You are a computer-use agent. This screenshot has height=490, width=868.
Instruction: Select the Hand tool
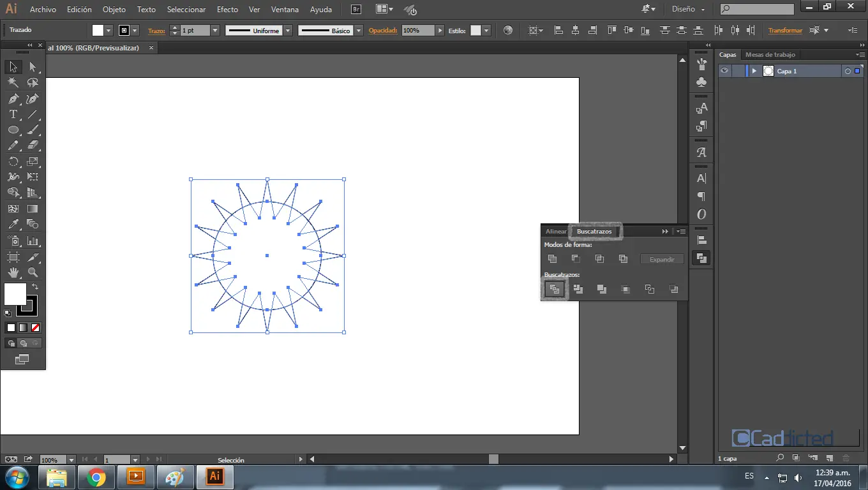click(x=13, y=272)
